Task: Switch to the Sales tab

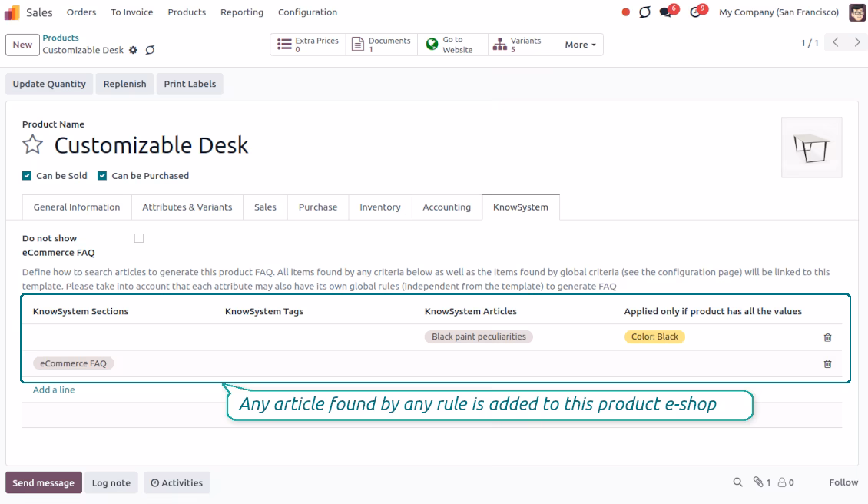Action: 265,207
